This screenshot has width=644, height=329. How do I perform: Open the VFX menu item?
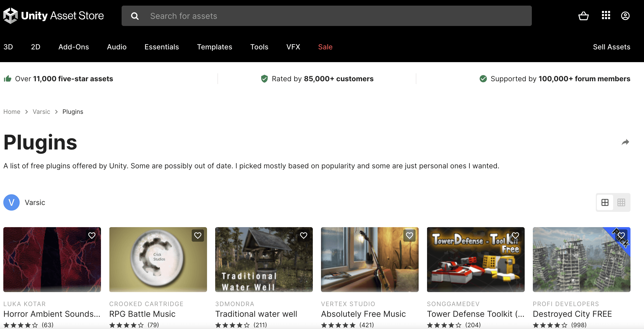coord(293,47)
